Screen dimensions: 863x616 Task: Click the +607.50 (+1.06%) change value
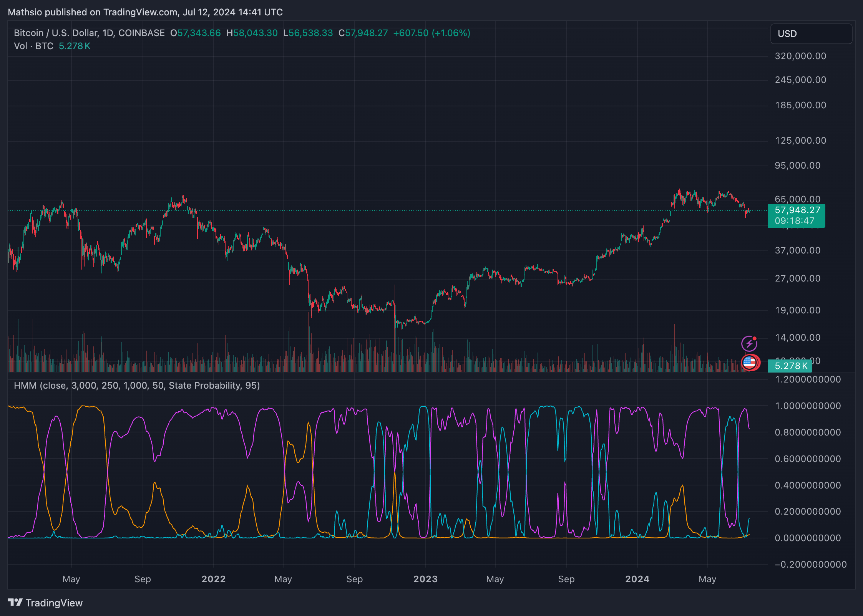(x=431, y=33)
